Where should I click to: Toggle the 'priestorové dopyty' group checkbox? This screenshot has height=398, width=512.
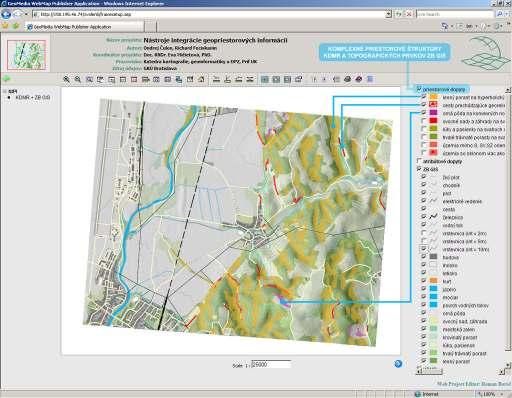[x=419, y=89]
